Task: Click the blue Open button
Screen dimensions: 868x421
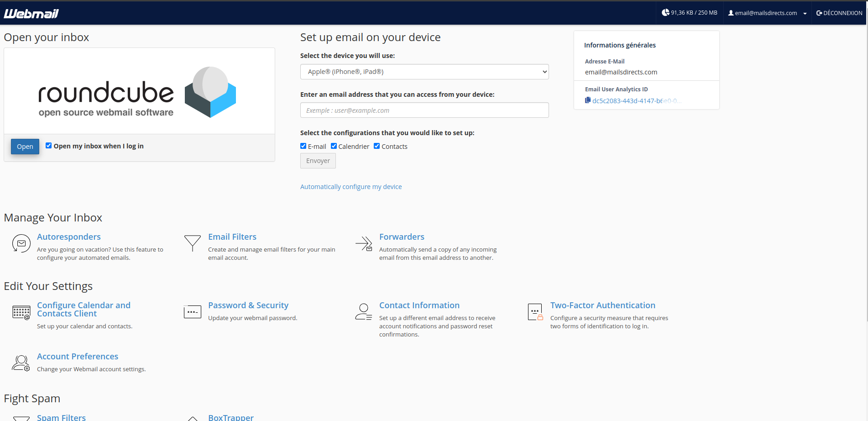Action: (25, 147)
